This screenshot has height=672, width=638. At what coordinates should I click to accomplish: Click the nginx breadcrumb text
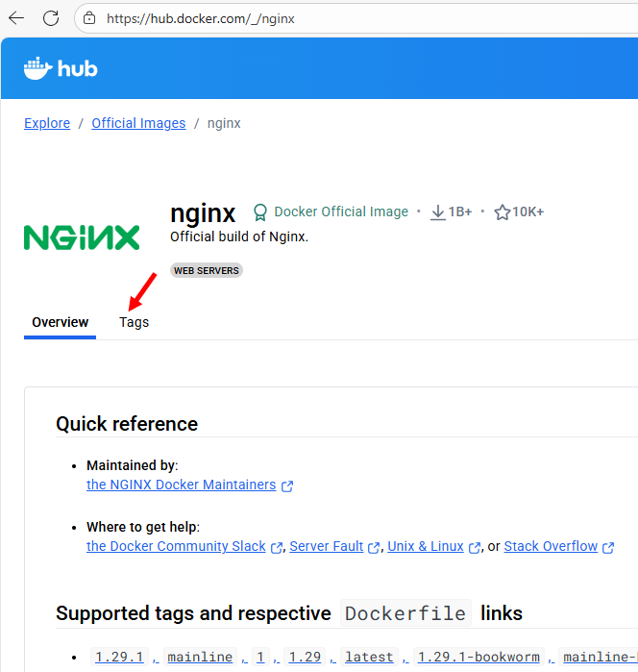224,123
